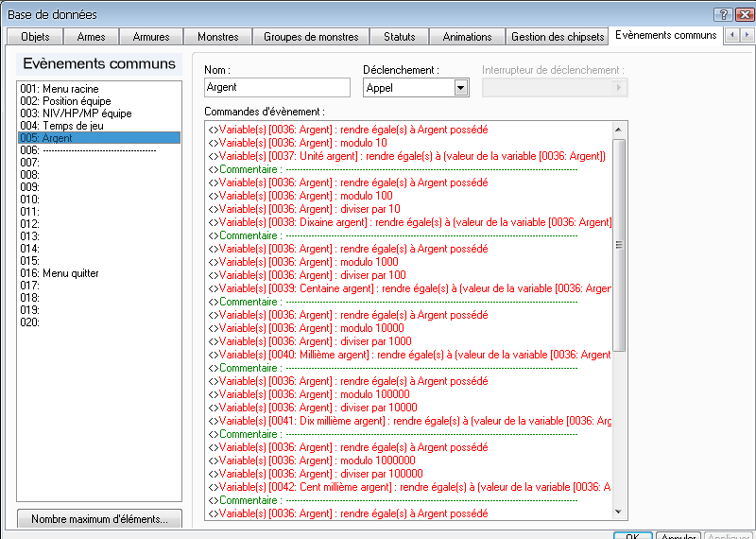Open the Déclenchement dropdown
The image size is (756, 539).
460,88
